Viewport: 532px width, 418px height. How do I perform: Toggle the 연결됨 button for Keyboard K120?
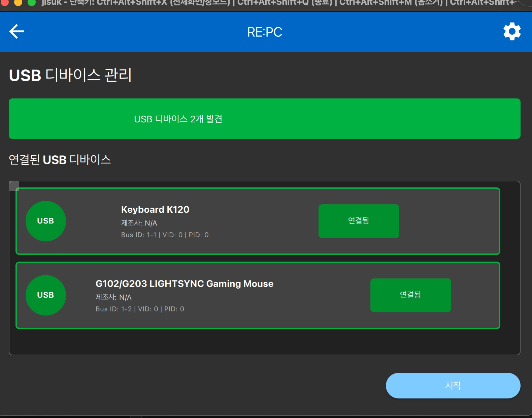(x=359, y=221)
